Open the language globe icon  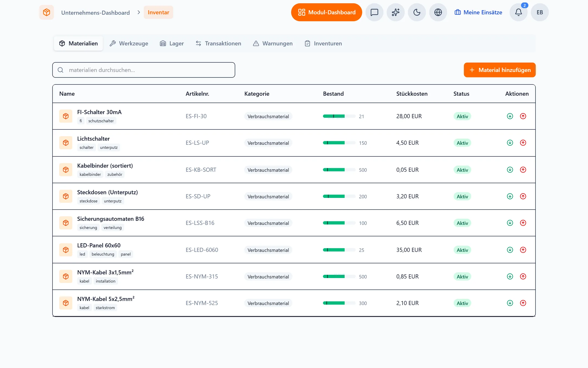[x=438, y=12]
